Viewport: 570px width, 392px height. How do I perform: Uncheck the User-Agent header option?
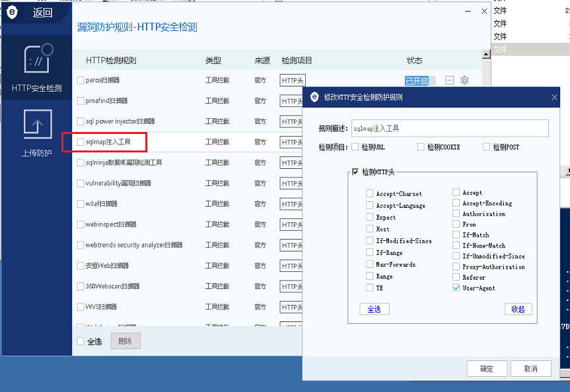(x=456, y=288)
